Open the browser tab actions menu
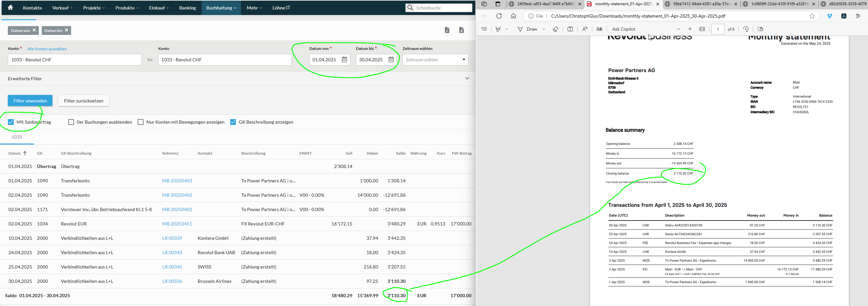868x306 pixels. point(498,4)
